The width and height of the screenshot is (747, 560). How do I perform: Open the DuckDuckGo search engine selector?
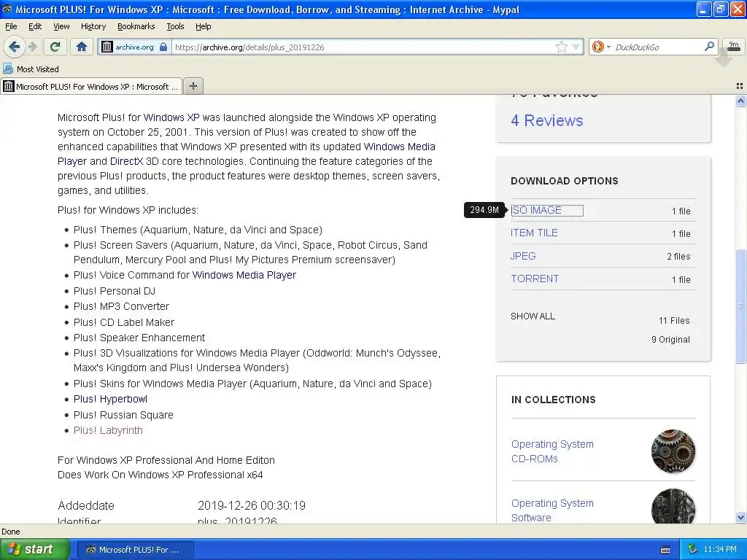click(x=600, y=47)
